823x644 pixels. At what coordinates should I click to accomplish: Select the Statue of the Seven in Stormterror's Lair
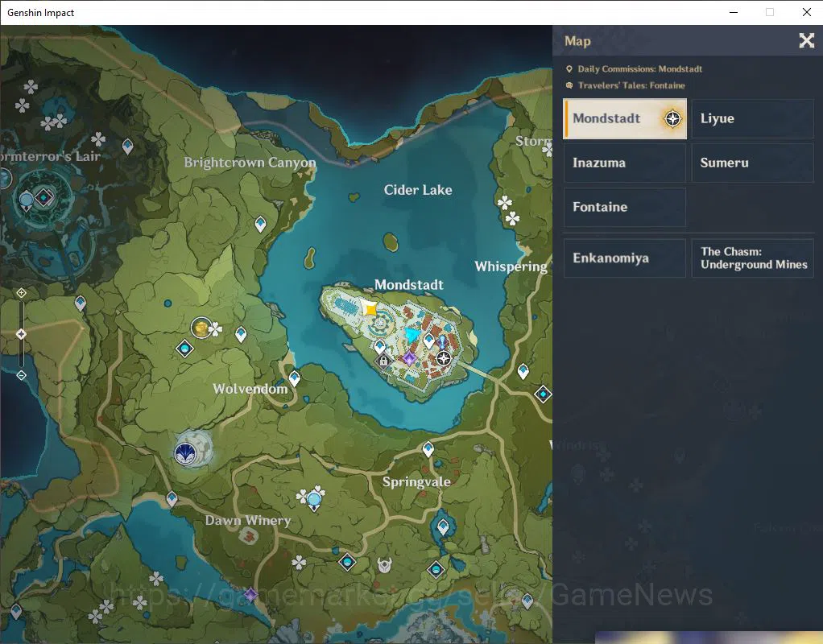point(27,201)
